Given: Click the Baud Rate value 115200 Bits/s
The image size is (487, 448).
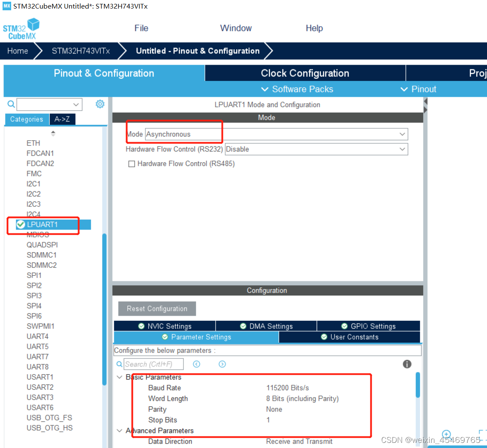Looking at the screenshot, I should 288,388.
